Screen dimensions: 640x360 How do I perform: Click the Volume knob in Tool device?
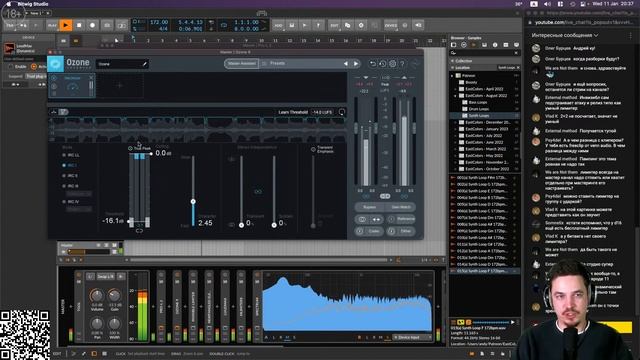97,295
